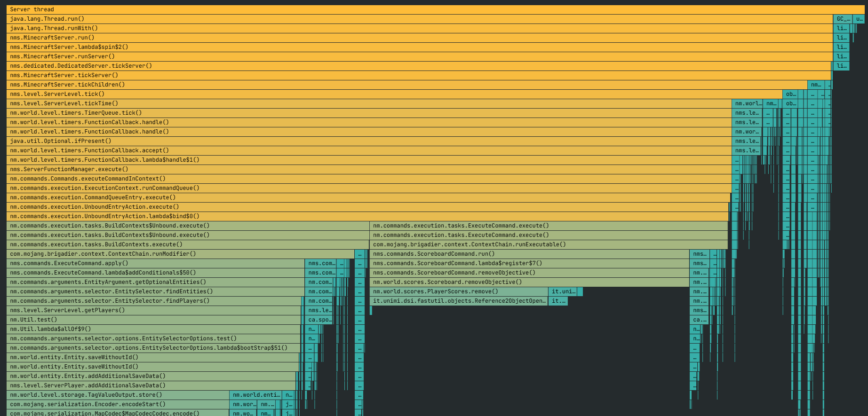Click the EntitySelector.findEntities() frame

click(155, 291)
